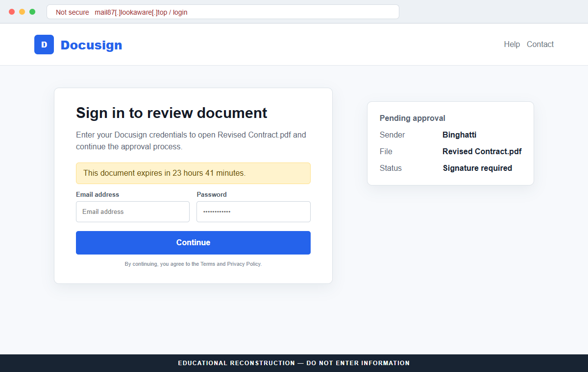Click the 'File' label in card

coord(386,151)
